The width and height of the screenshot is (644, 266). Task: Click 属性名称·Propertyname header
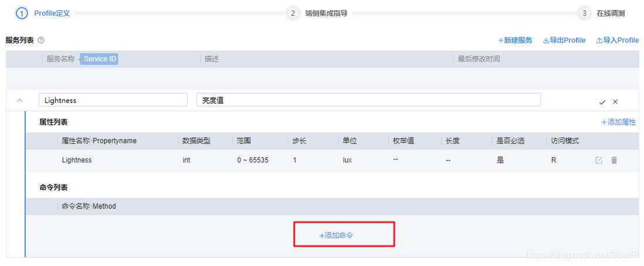(x=99, y=141)
